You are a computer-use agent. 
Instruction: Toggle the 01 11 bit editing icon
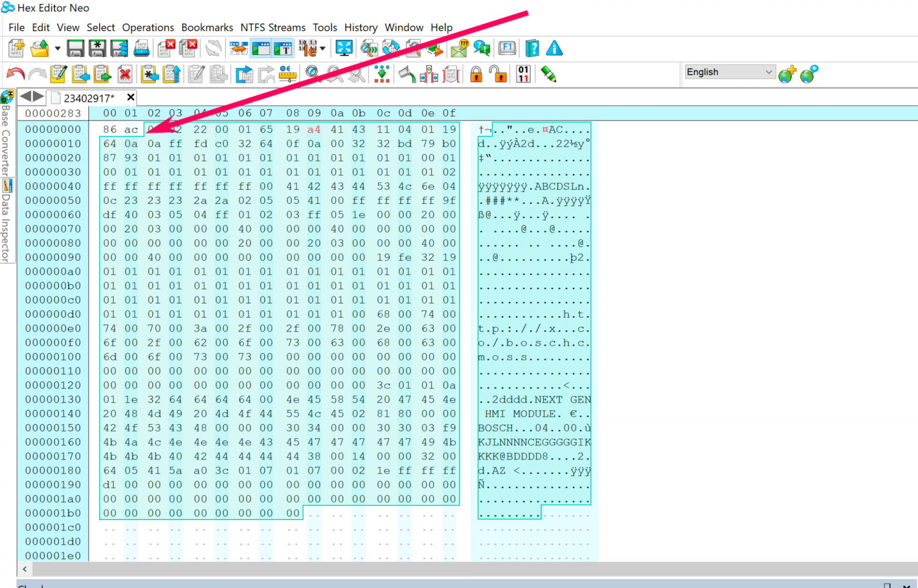pos(523,75)
